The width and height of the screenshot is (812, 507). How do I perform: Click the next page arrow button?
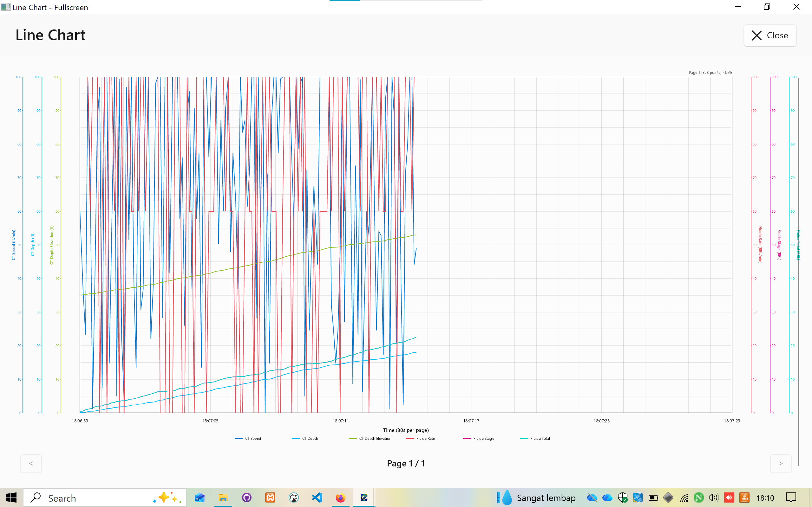pyautogui.click(x=781, y=463)
